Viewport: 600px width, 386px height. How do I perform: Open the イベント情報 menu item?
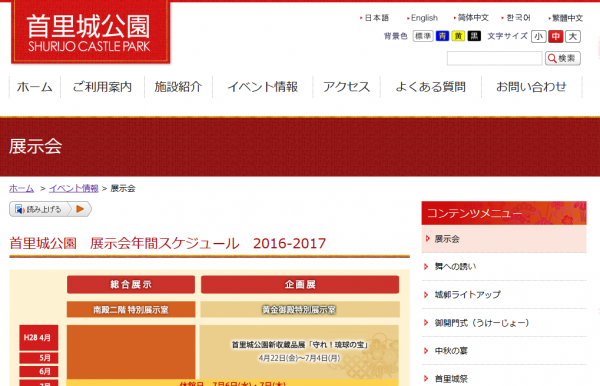click(262, 87)
